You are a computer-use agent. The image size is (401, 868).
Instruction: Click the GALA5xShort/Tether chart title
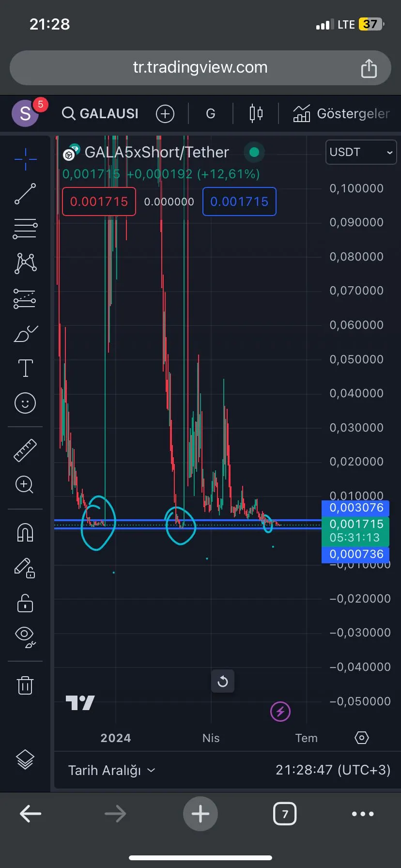click(x=156, y=152)
